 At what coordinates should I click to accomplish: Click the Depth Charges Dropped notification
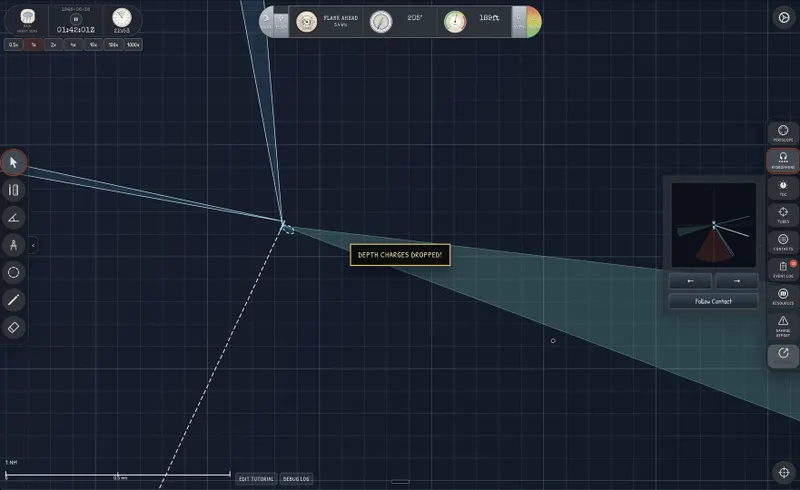click(400, 255)
